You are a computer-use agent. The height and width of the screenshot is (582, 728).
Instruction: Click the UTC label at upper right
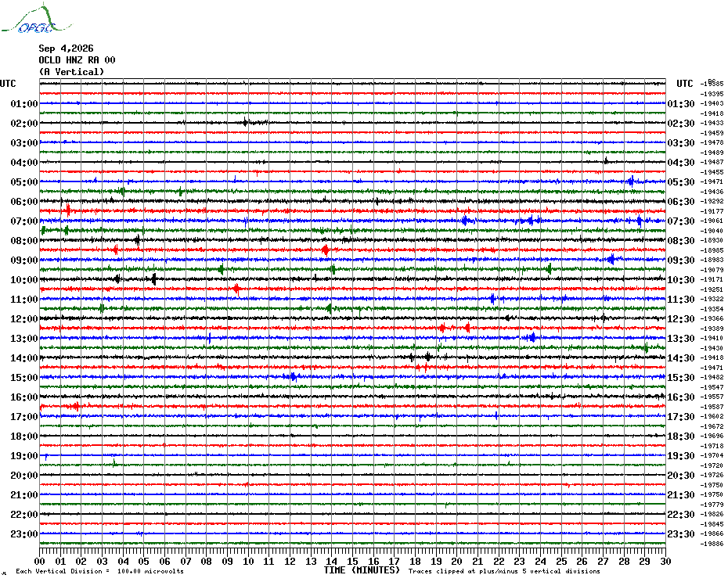click(x=684, y=84)
